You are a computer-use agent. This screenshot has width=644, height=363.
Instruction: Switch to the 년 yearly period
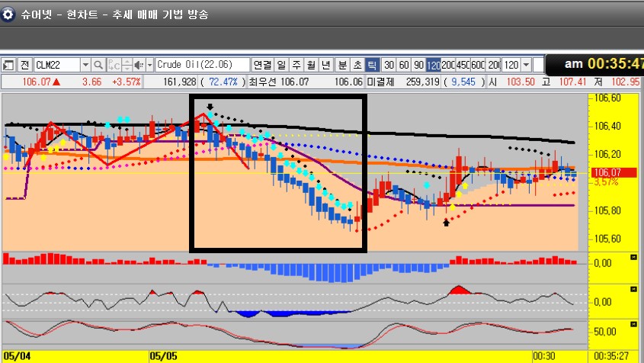(x=326, y=65)
